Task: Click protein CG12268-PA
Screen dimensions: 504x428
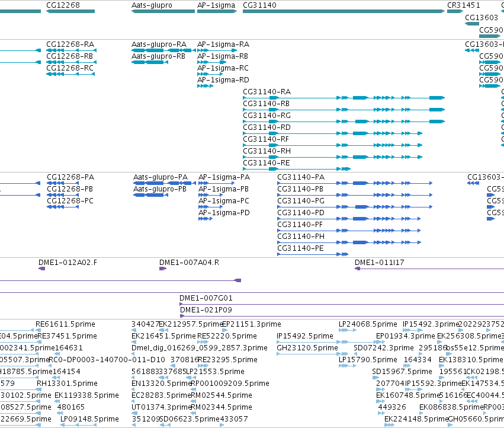Action: [70, 177]
